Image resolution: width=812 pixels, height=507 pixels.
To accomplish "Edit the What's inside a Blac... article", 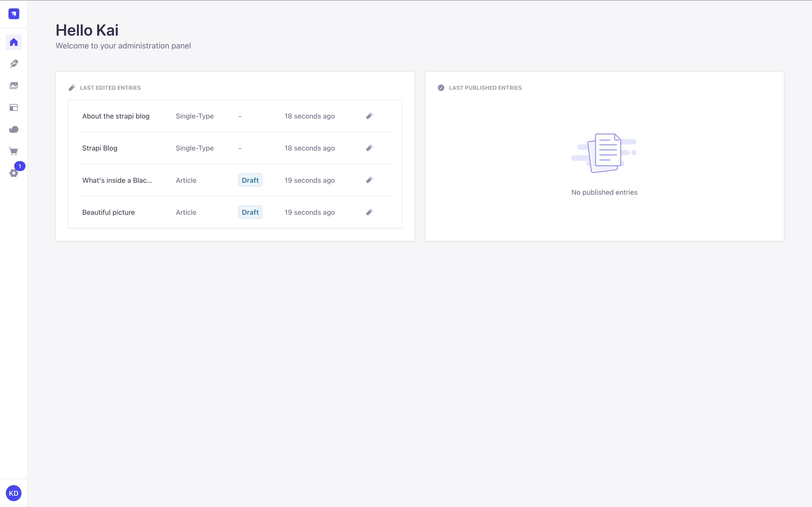I will click(369, 180).
